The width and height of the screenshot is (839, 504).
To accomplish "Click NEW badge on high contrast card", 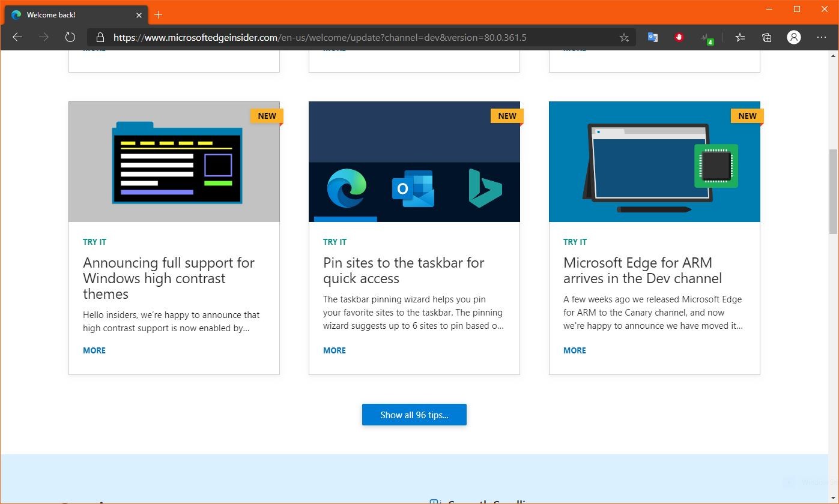I will point(267,116).
